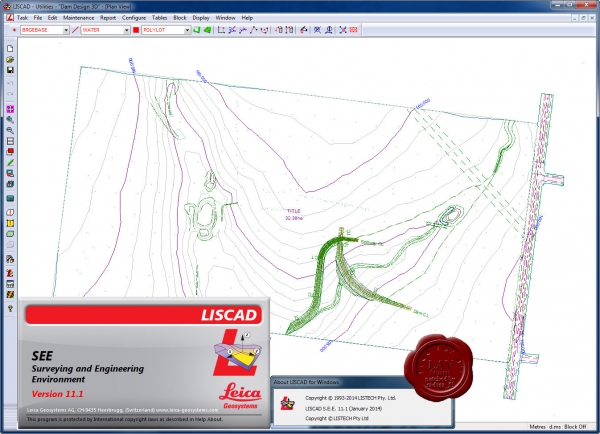
Task: Click the rectangle snap icon in the top toolbar
Action: coord(221,30)
